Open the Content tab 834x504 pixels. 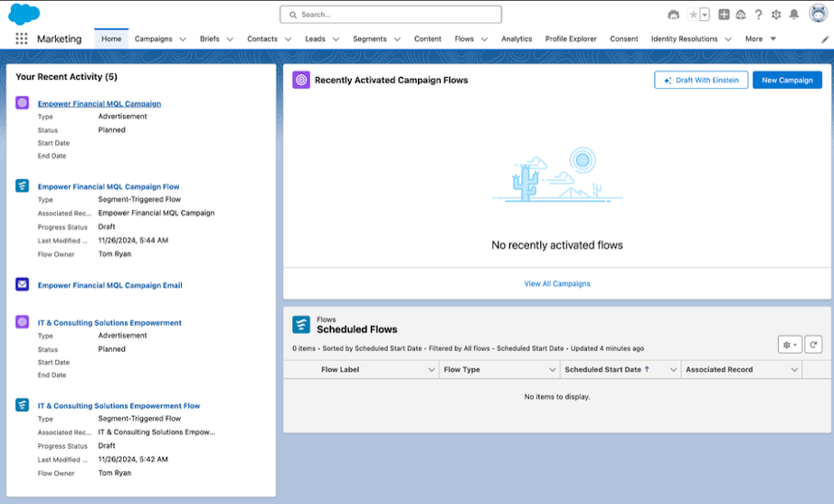428,39
